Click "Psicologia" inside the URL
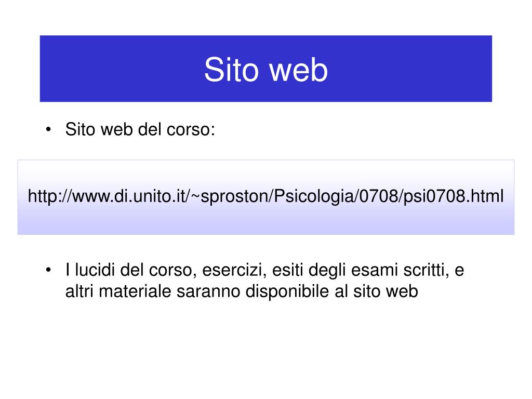This screenshot has width=532, height=399. click(x=313, y=197)
